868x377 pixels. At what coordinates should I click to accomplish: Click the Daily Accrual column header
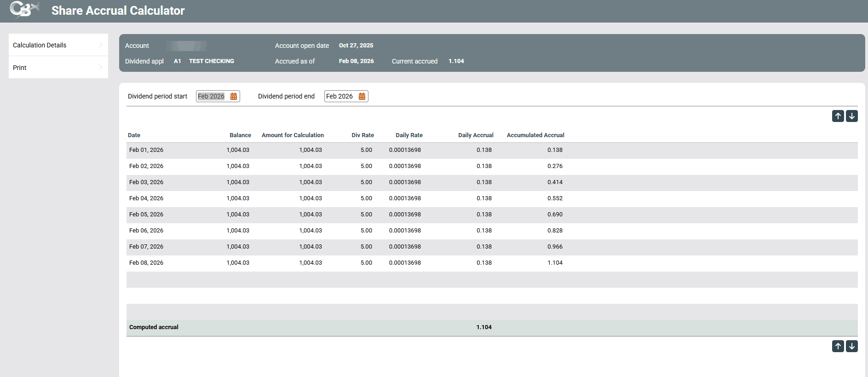(x=475, y=135)
